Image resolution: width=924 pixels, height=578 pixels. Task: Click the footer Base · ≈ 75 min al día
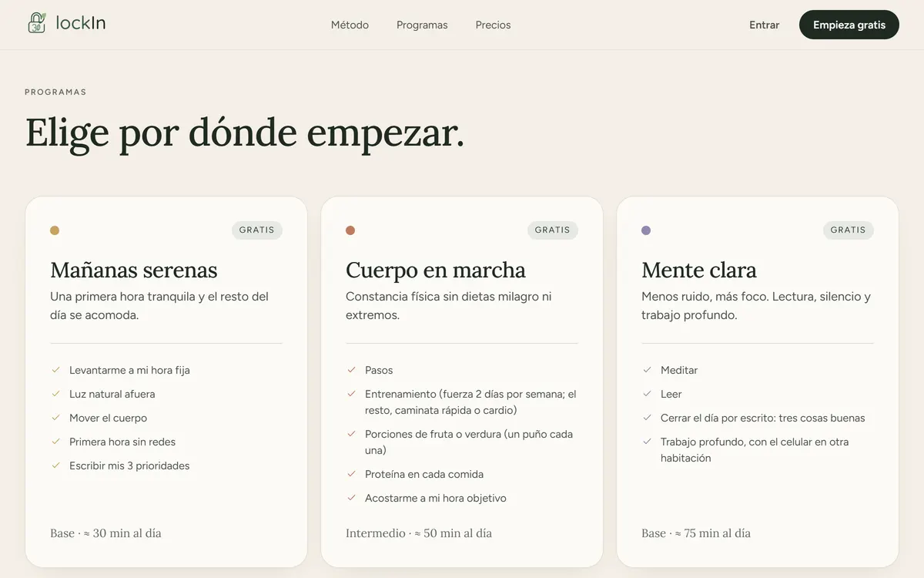pyautogui.click(x=696, y=533)
